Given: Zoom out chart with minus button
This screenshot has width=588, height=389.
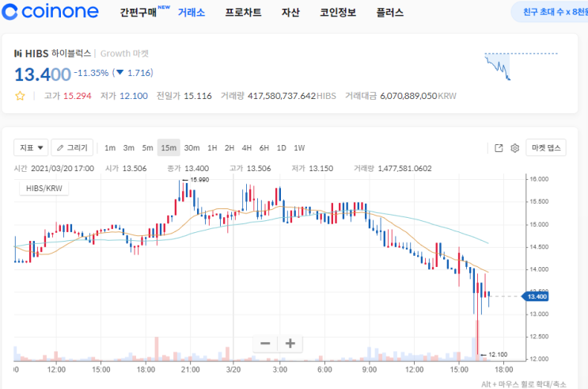Looking at the screenshot, I should click(x=265, y=343).
